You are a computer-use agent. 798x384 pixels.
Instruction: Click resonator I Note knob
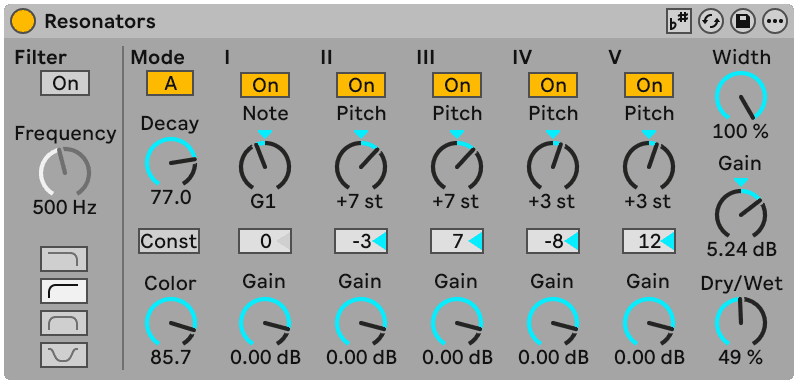point(265,166)
